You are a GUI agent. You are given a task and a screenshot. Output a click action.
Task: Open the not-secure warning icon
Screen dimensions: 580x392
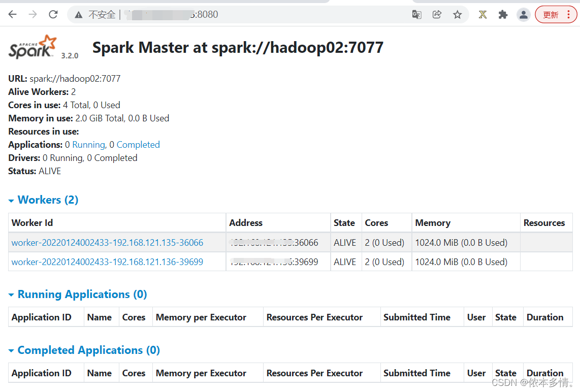pyautogui.click(x=78, y=15)
